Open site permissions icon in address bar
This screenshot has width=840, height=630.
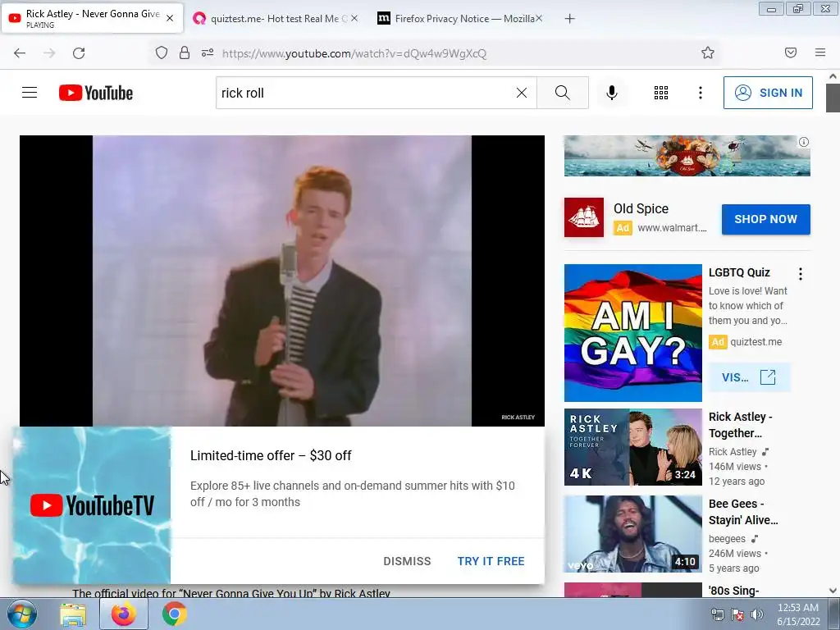208,52
